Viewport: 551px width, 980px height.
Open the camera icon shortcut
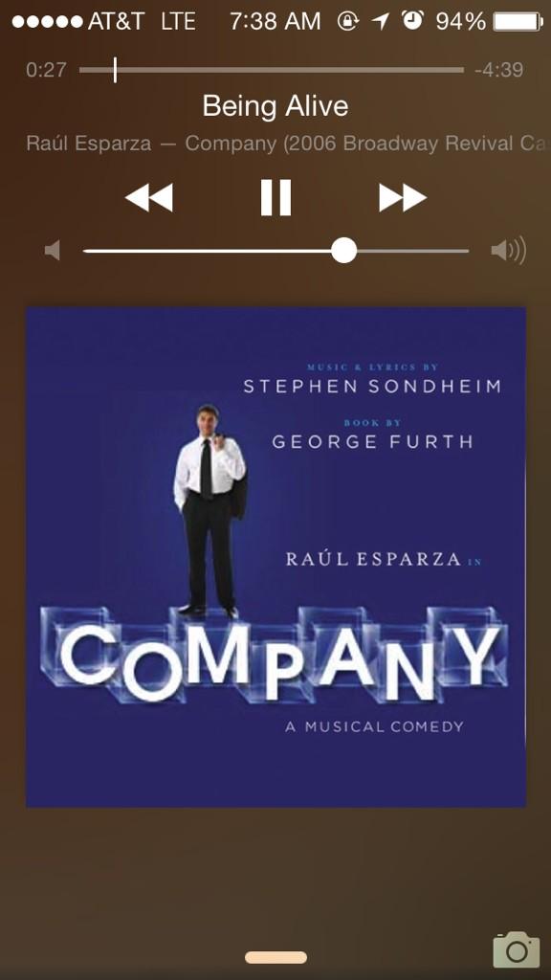point(516,950)
